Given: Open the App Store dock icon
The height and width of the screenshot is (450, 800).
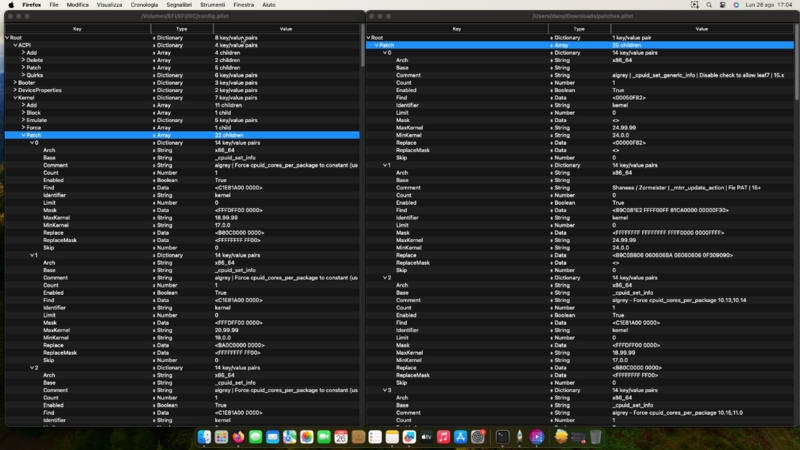Looking at the screenshot, I should coord(461,437).
